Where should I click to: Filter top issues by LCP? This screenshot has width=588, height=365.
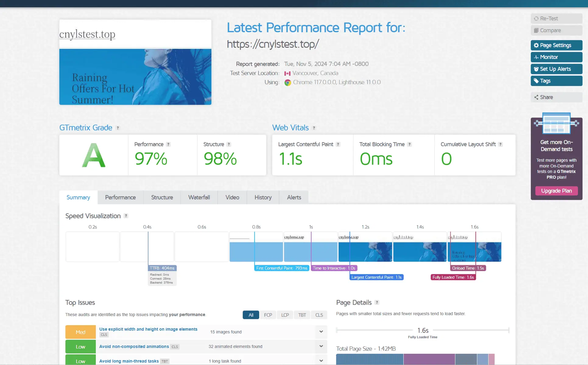[x=285, y=315]
